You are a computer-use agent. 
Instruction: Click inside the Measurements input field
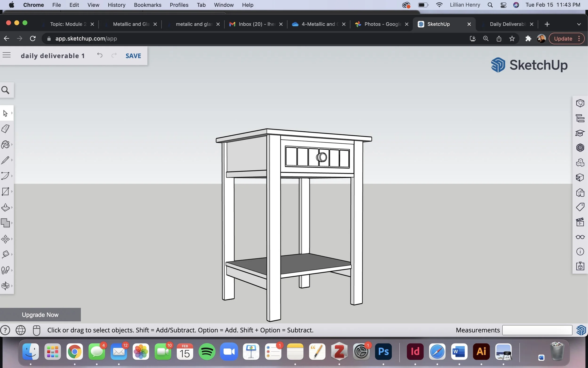[537, 330]
